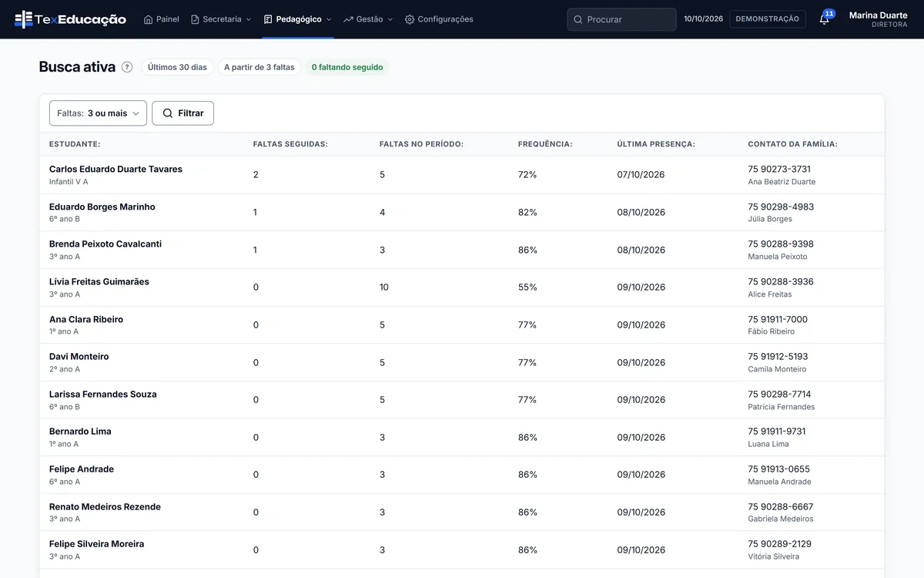This screenshot has width=924, height=578.
Task: Click the 10/10/2026 date in header
Action: pos(704,19)
